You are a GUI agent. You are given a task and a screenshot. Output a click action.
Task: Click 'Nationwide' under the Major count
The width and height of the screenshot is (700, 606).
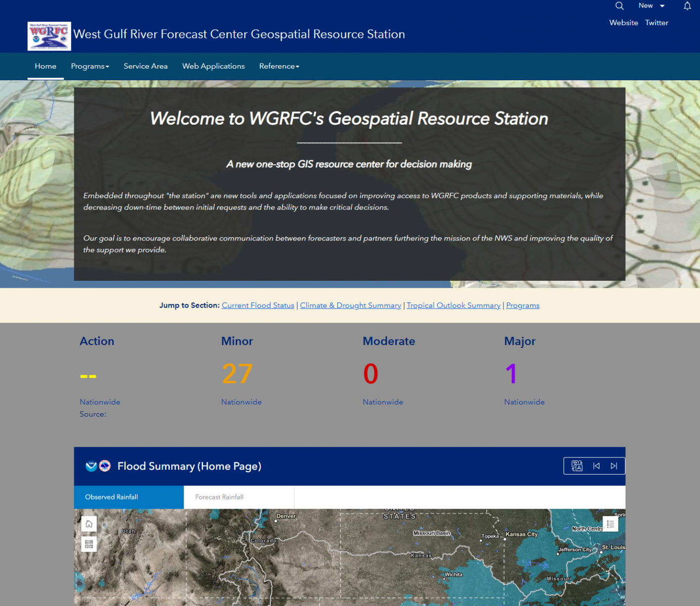[525, 402]
